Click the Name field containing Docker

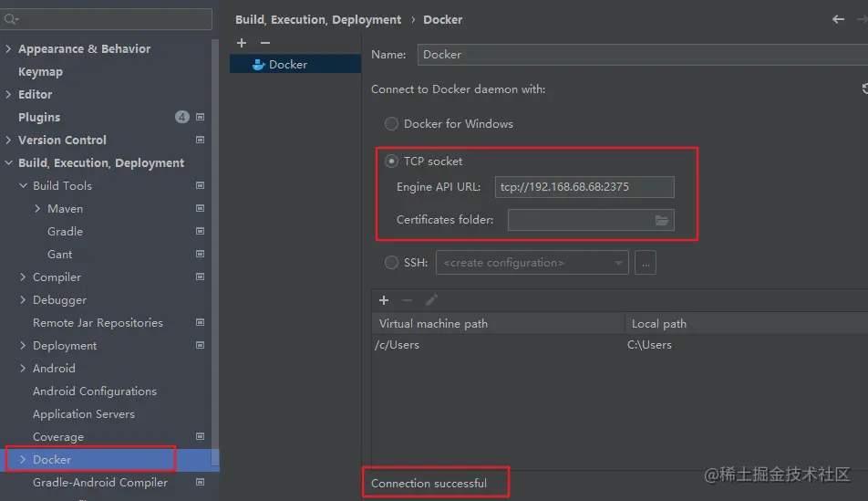tap(642, 55)
